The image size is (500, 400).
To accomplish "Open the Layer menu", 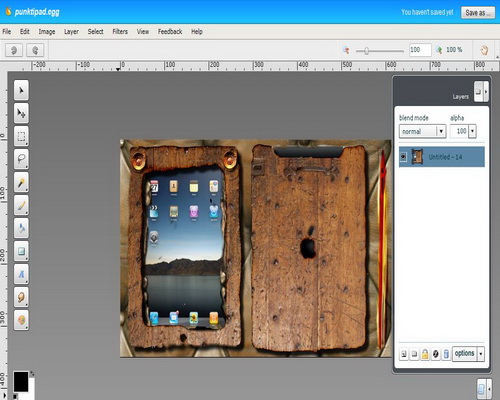I will 71,32.
